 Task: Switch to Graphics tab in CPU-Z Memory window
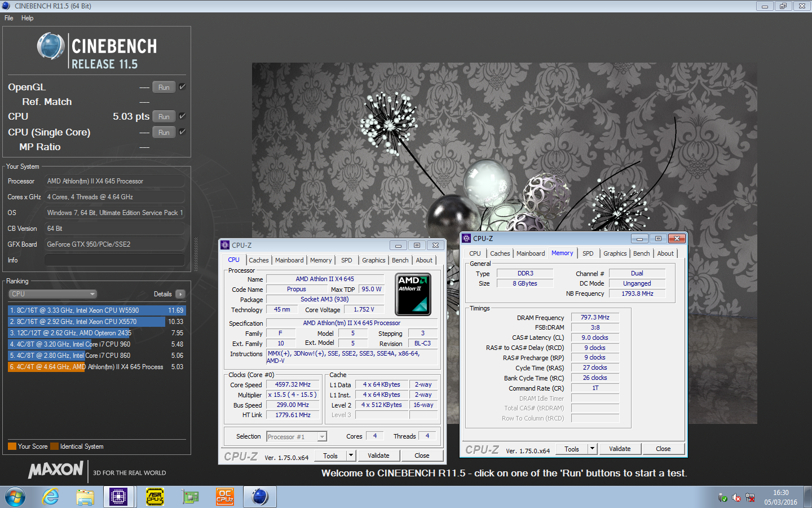tap(615, 253)
